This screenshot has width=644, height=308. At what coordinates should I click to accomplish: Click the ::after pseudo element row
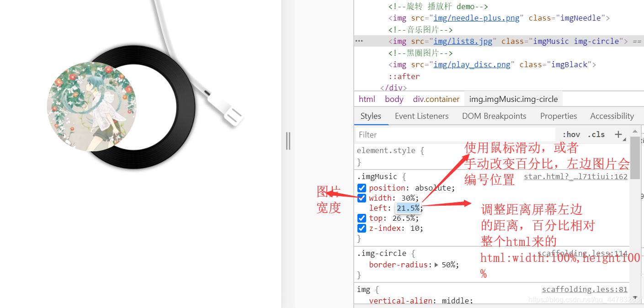[x=404, y=76]
